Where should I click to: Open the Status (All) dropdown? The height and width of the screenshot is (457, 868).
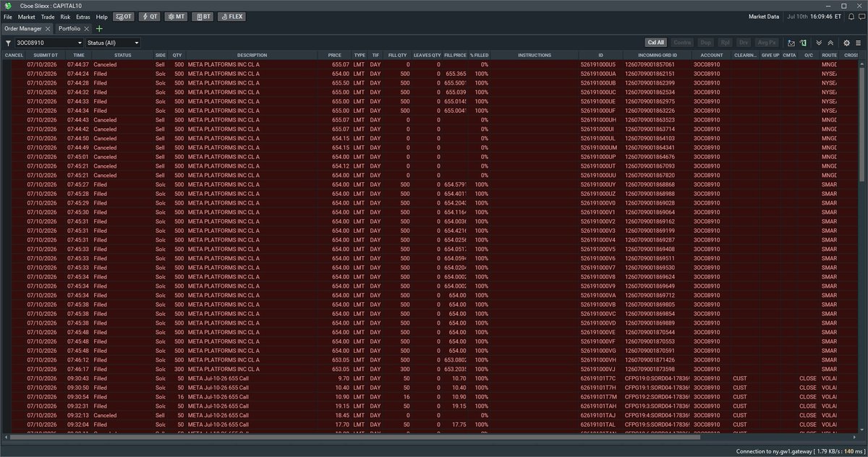(x=113, y=43)
